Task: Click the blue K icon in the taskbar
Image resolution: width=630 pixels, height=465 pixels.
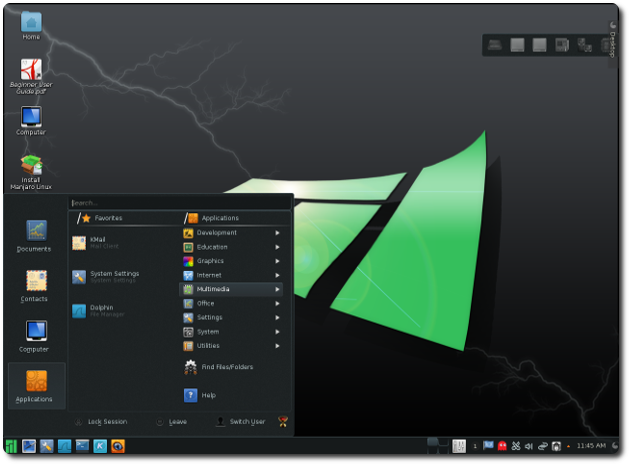Action: [100, 446]
